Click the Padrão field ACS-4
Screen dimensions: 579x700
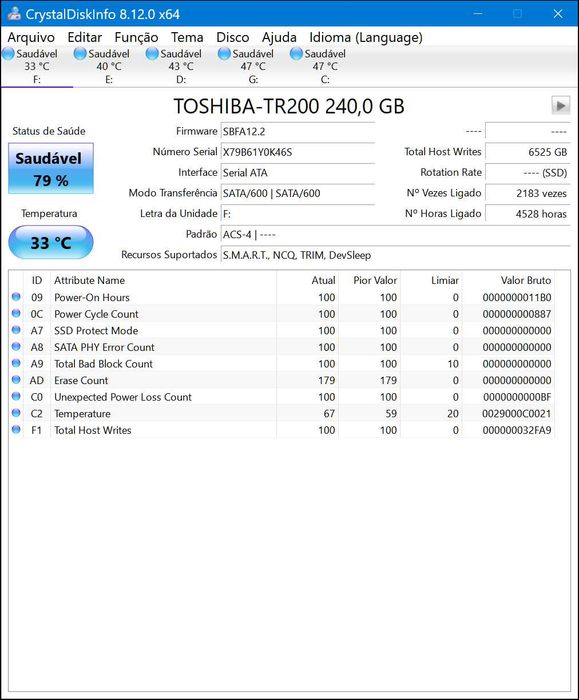tap(396, 234)
